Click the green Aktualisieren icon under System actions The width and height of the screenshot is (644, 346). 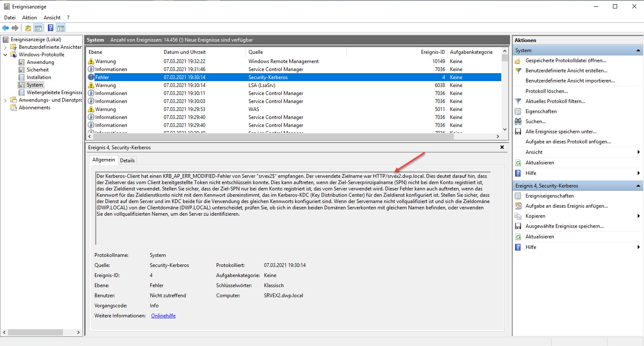point(518,163)
